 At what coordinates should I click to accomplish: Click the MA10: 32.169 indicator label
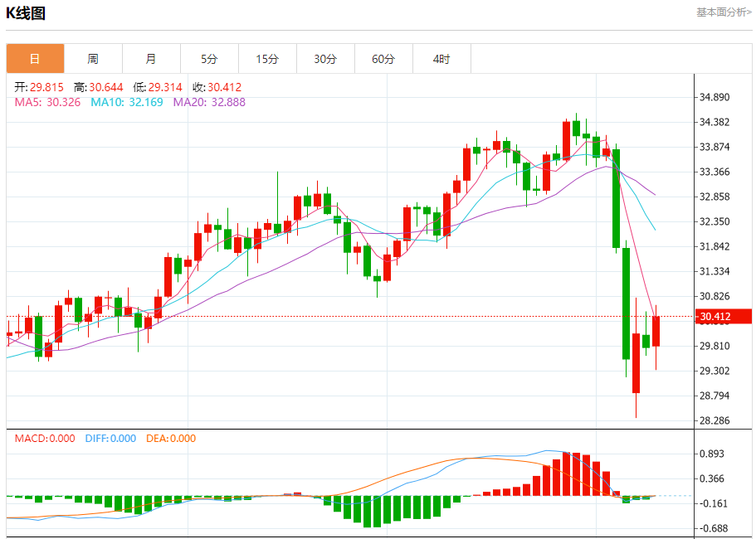127,102
